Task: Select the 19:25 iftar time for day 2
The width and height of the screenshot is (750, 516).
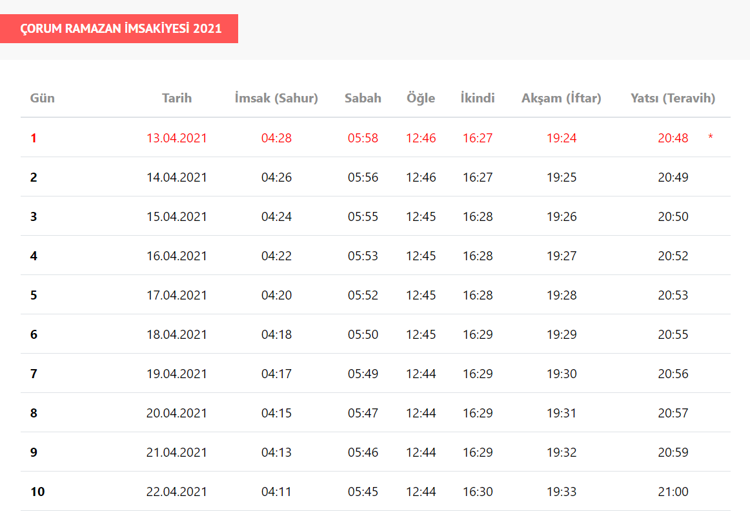Action: [x=562, y=177]
